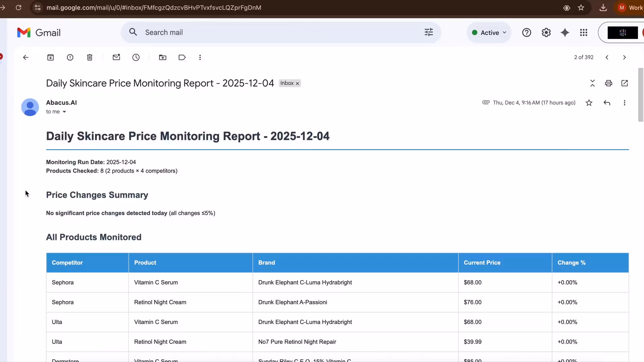Click the "Abacus.AI" sender name
Viewport: 644px width, 362px height.
pyautogui.click(x=61, y=103)
